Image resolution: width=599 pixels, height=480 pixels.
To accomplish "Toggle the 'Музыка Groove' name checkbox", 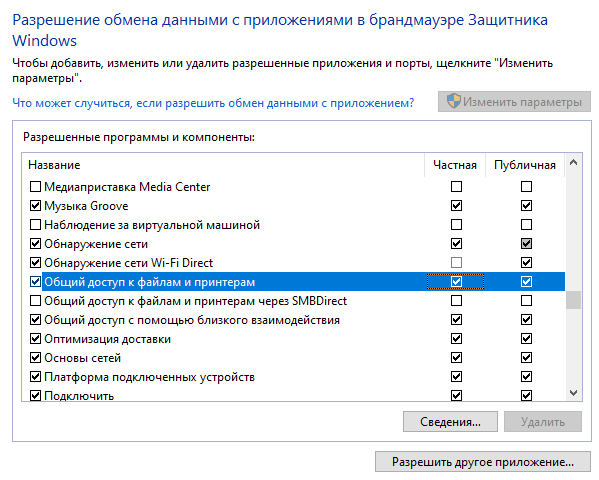I will [35, 206].
